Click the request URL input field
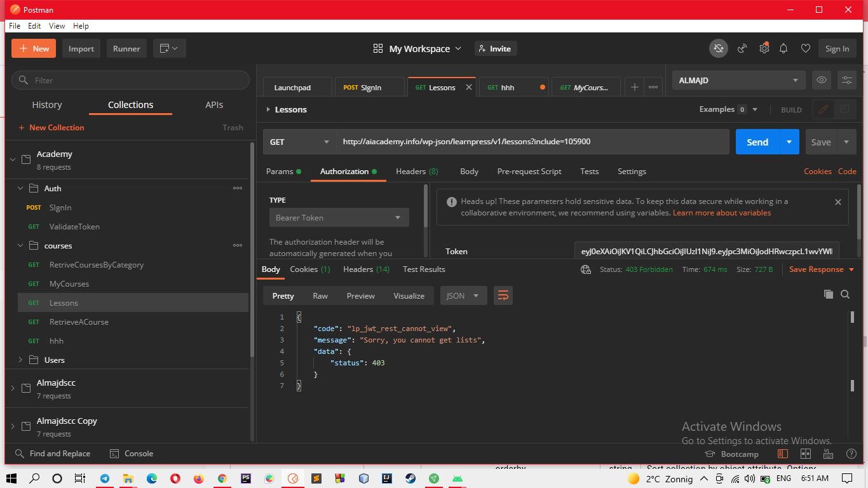 pyautogui.click(x=531, y=142)
